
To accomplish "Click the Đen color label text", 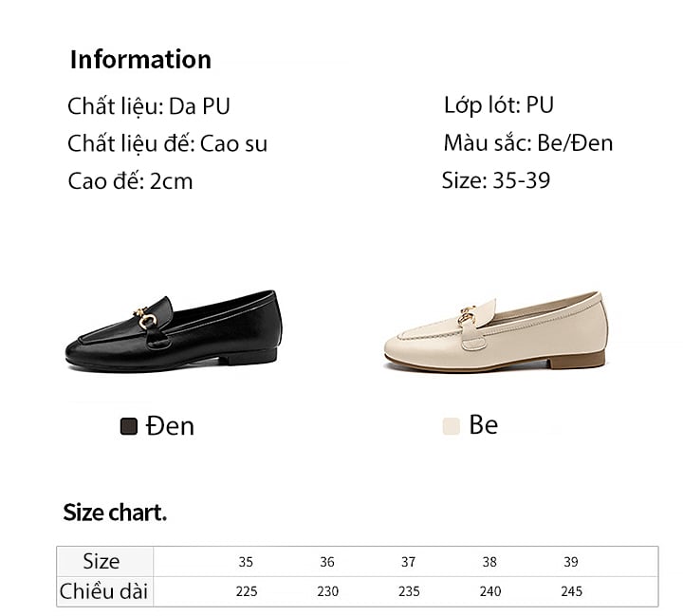I will [170, 426].
